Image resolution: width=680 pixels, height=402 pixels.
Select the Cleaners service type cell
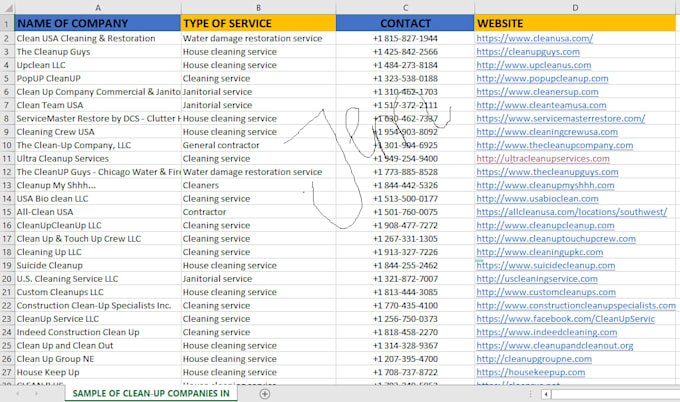(258, 185)
